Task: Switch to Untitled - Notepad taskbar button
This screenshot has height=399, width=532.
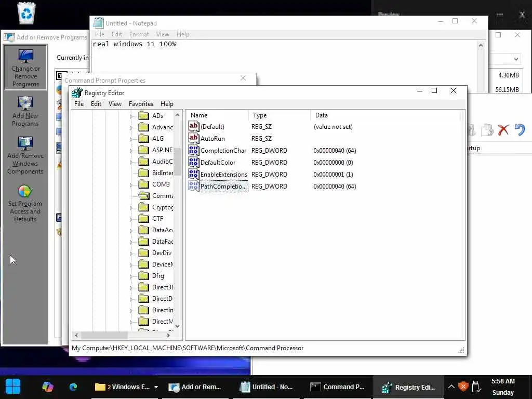Action: (x=267, y=387)
